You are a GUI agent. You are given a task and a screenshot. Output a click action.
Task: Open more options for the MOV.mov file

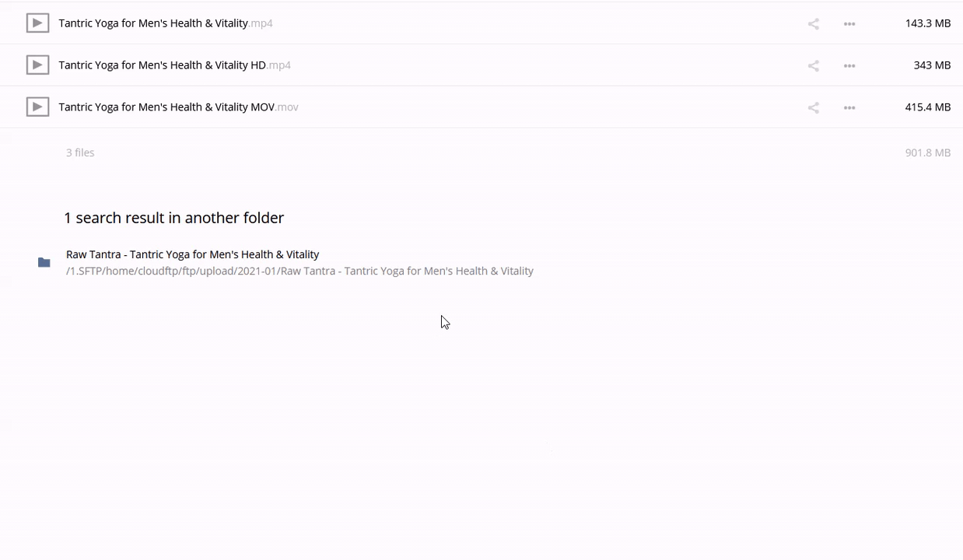[x=849, y=107]
